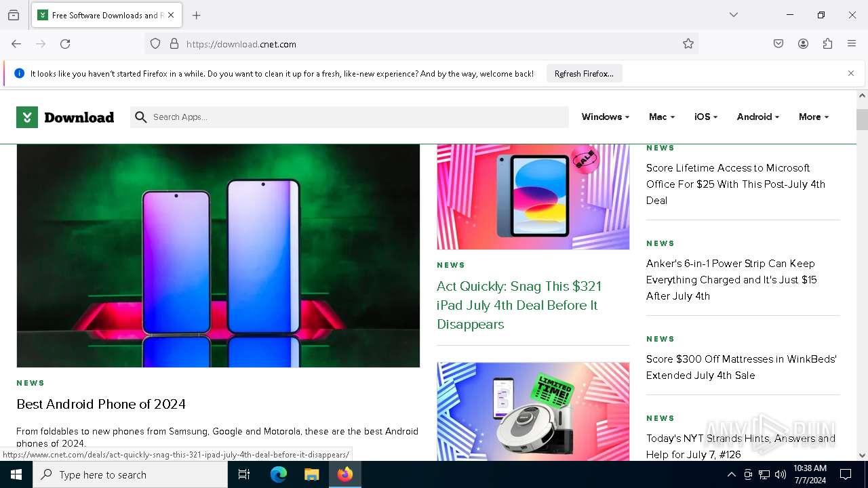868x488 pixels.
Task: View site security padlock info
Action: [x=174, y=44]
